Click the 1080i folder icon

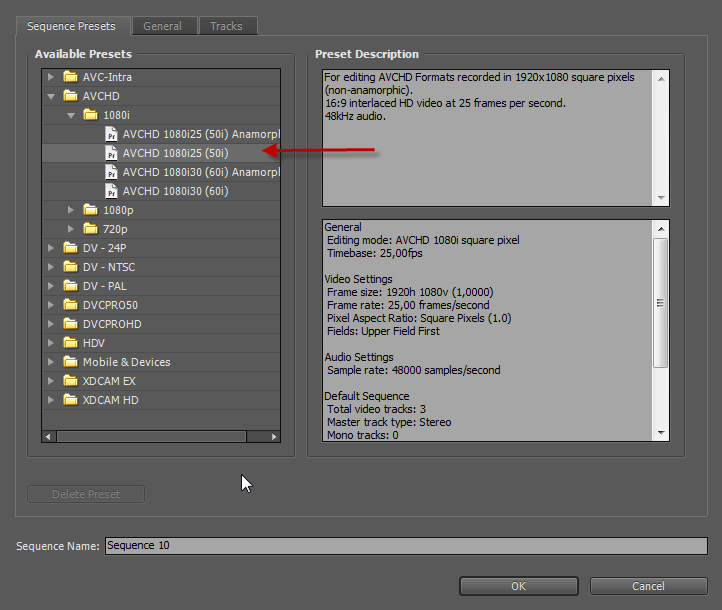click(91, 115)
